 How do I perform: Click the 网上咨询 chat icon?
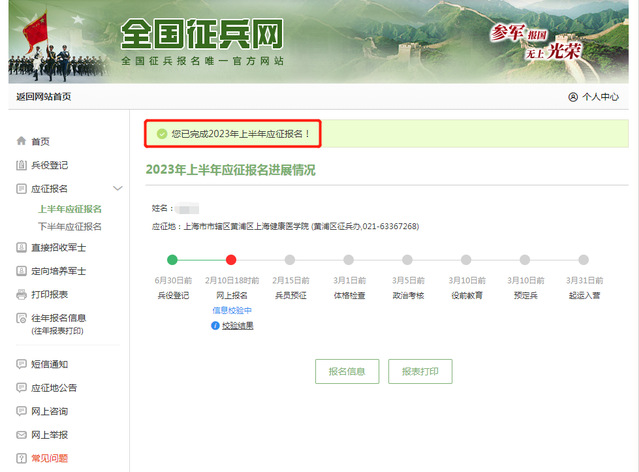point(21,411)
